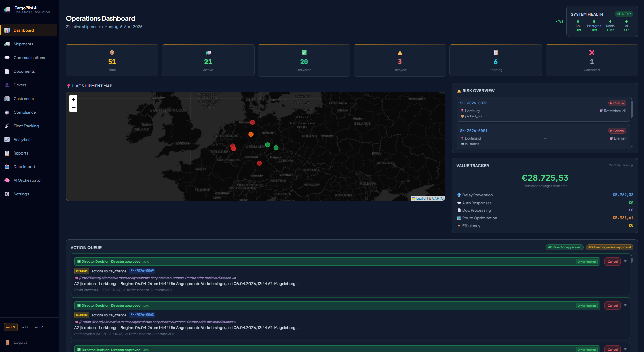
Task: Open Data Import from the sidebar
Action: coord(7,166)
